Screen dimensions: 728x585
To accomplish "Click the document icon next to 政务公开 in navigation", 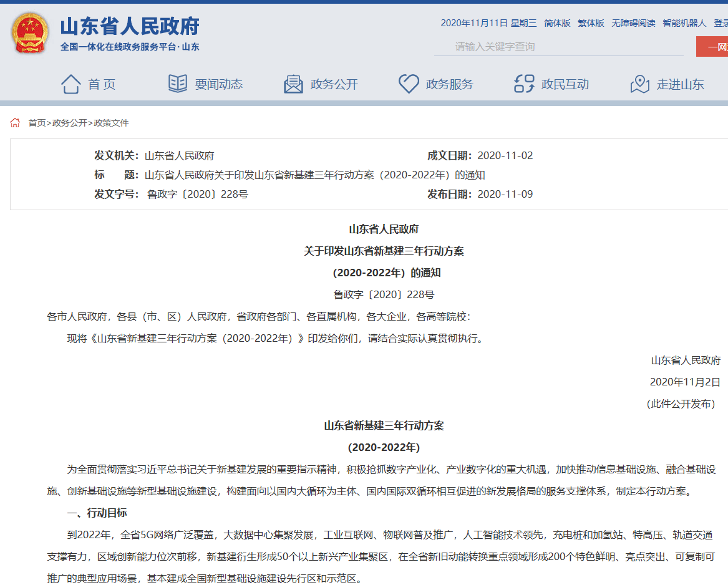I will tap(293, 84).
